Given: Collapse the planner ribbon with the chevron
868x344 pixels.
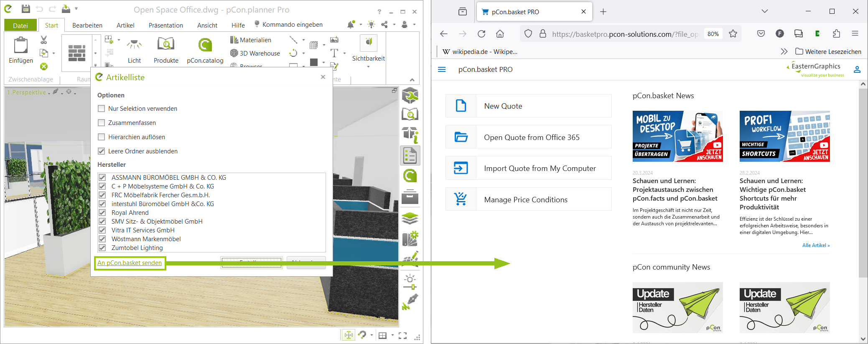Looking at the screenshot, I should tap(412, 79).
